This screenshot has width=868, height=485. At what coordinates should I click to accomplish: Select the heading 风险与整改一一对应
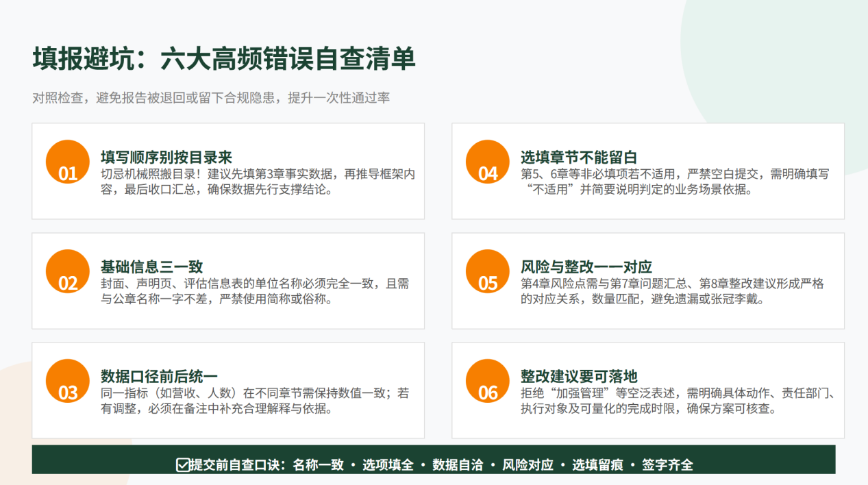pyautogui.click(x=586, y=266)
